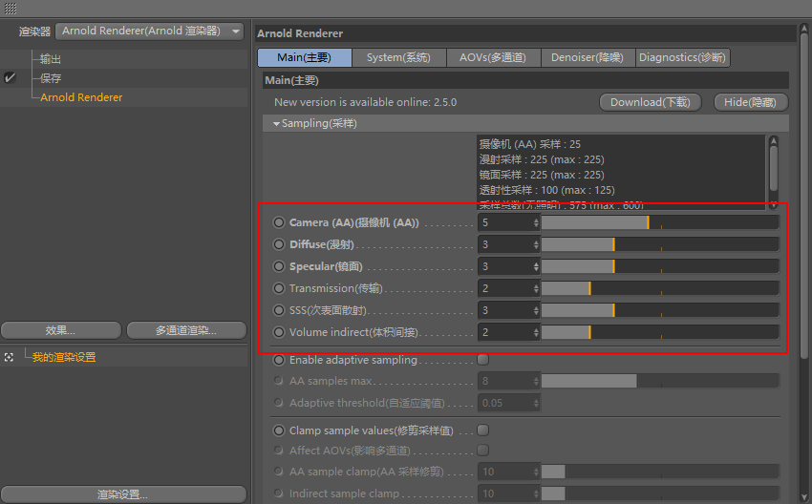Click the Volume indirect slider bar
Viewport: 812px width, 504px height.
click(660, 332)
